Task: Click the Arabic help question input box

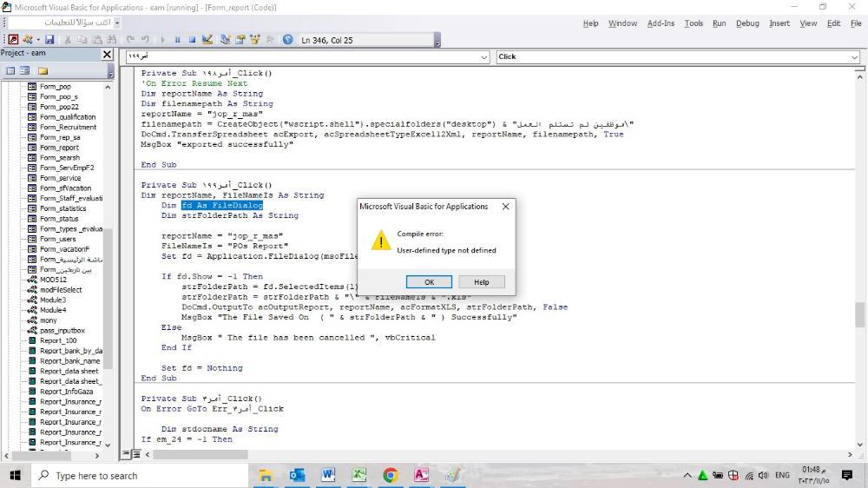Action: point(61,23)
